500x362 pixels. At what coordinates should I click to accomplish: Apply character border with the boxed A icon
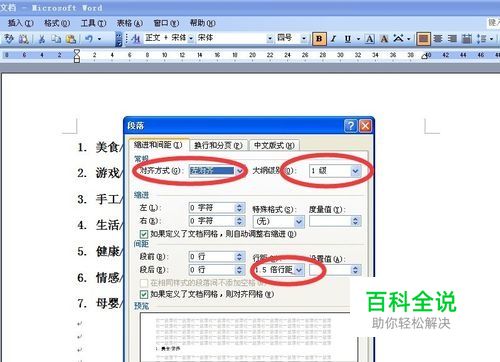[369, 39]
